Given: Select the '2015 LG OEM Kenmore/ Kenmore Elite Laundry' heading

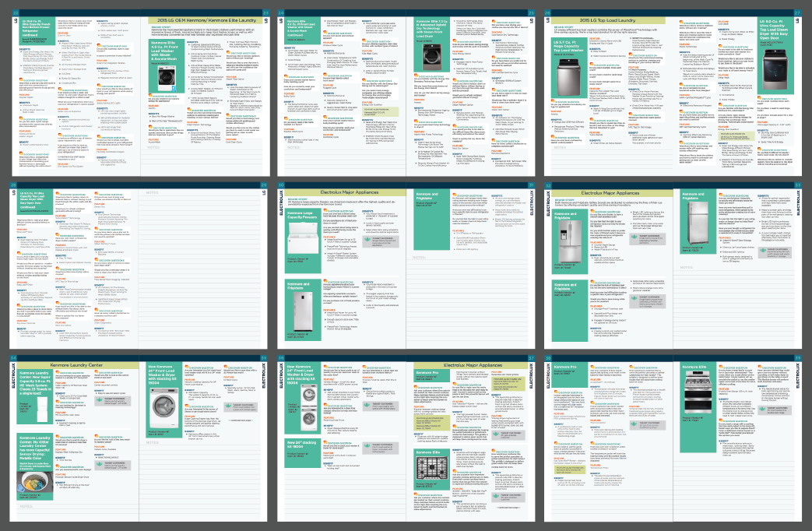Looking at the screenshot, I should click(206, 20).
